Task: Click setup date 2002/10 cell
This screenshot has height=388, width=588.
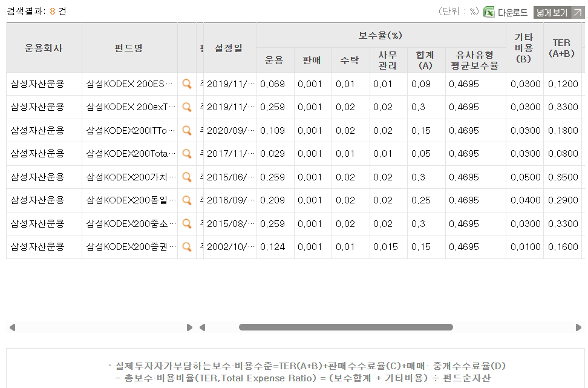Action: [230, 247]
